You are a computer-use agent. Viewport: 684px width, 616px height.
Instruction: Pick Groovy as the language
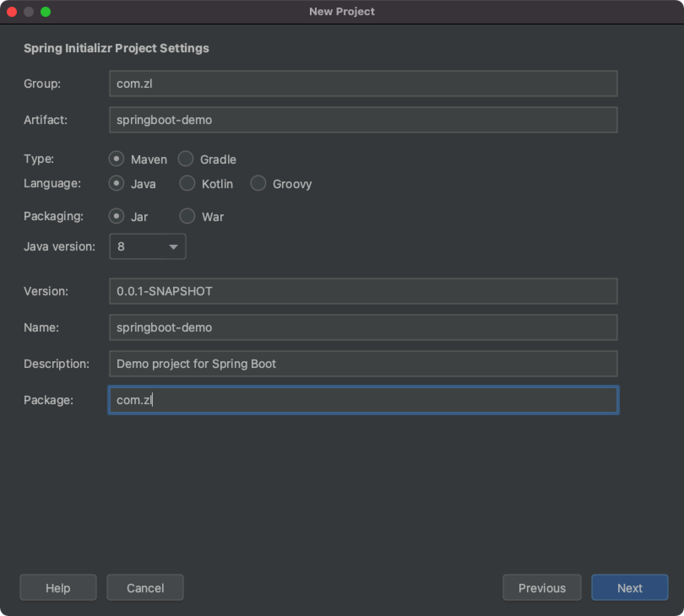point(258,184)
